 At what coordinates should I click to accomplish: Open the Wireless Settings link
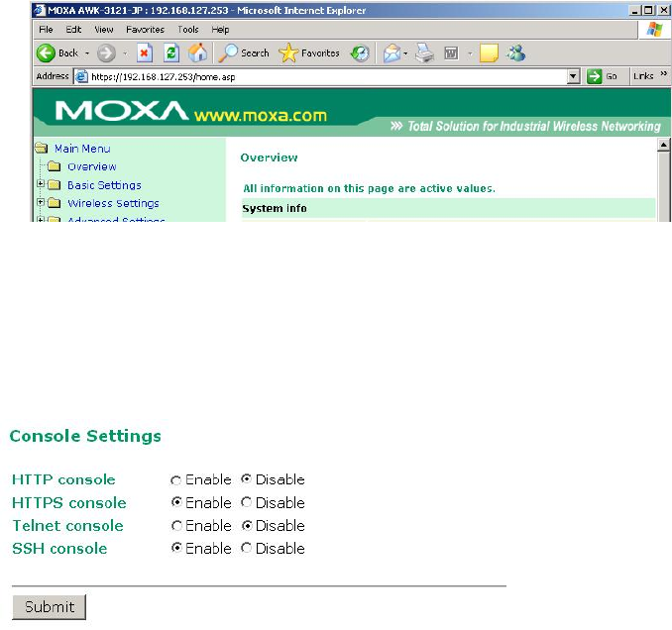click(x=113, y=203)
